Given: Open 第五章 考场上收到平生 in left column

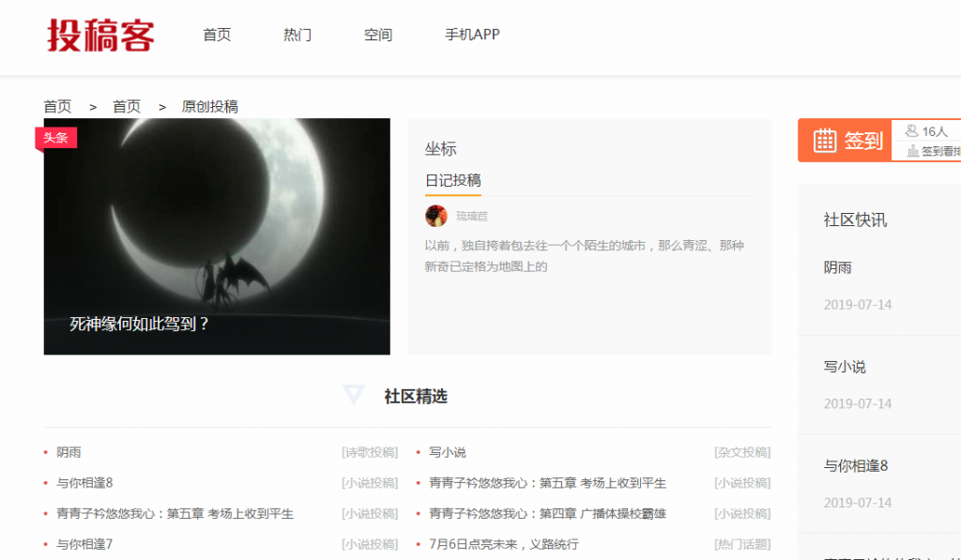Looking at the screenshot, I should click(175, 513).
